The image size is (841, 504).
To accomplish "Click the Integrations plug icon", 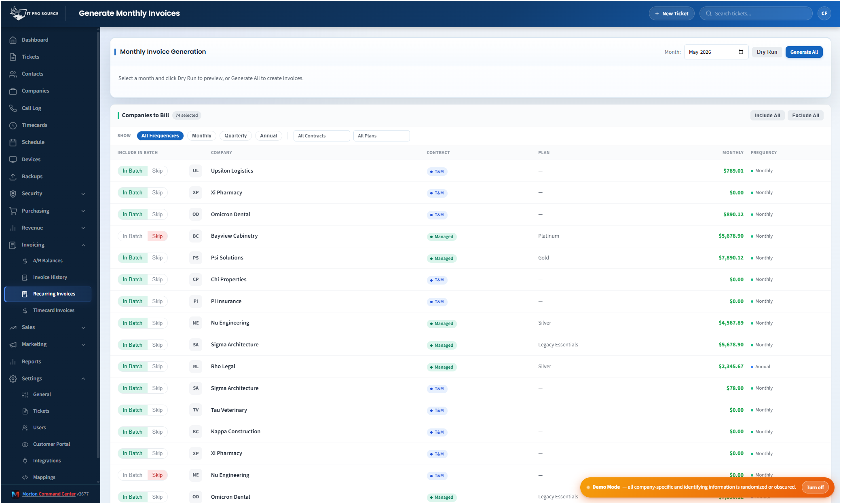I will [25, 461].
